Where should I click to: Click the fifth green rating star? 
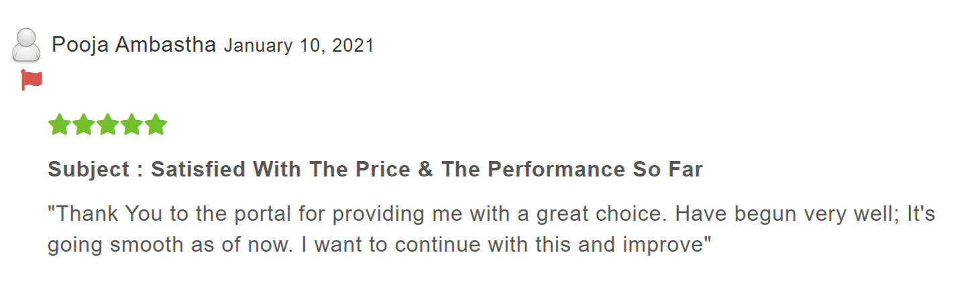156,125
